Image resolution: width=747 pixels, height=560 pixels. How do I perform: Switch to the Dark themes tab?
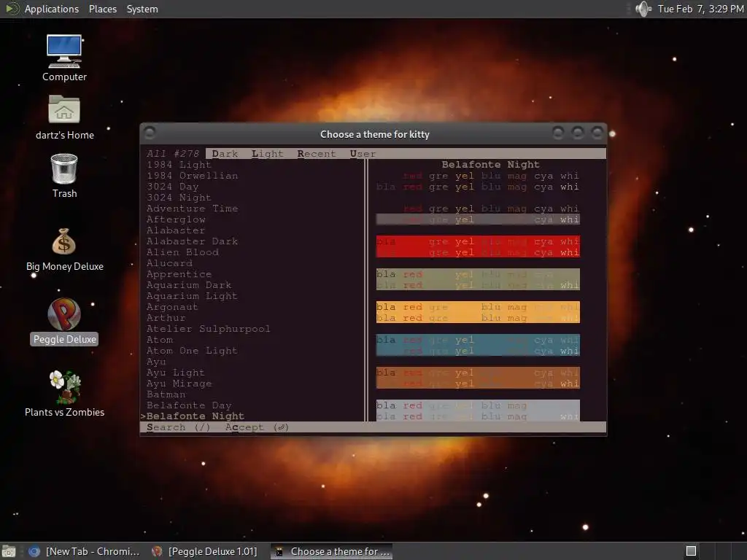pyautogui.click(x=225, y=154)
